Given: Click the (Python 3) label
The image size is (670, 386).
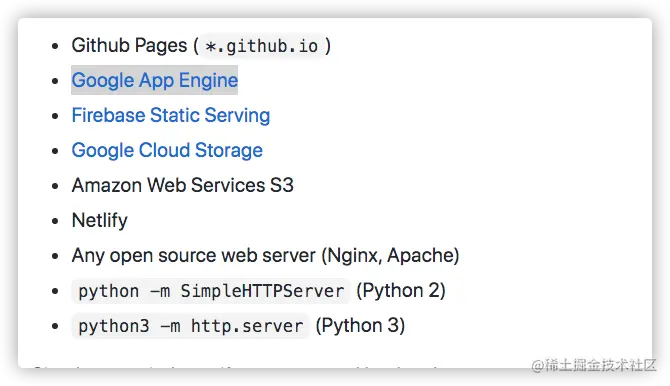Looking at the screenshot, I should click(360, 326).
